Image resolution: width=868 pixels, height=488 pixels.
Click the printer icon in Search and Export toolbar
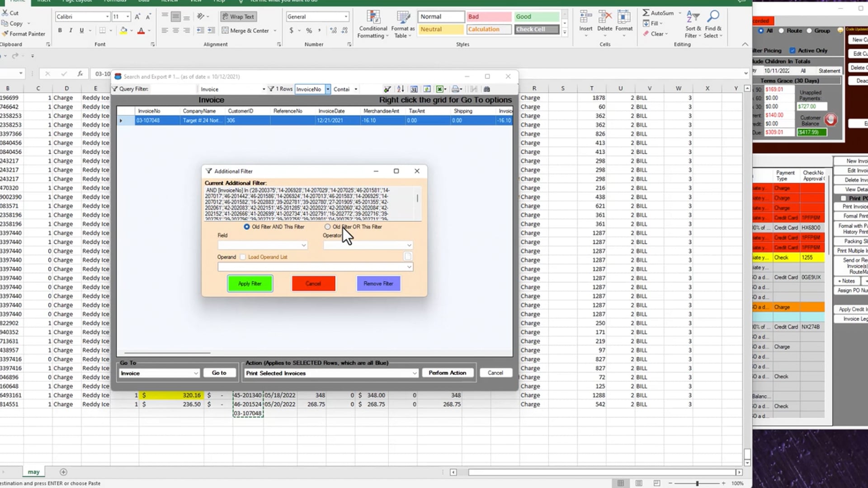456,89
